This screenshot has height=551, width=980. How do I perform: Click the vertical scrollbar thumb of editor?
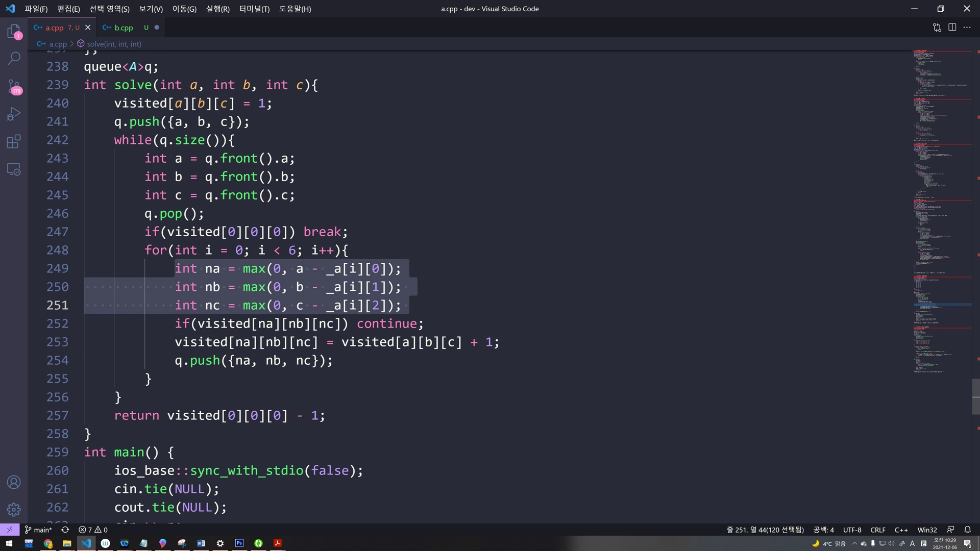pyautogui.click(x=976, y=396)
